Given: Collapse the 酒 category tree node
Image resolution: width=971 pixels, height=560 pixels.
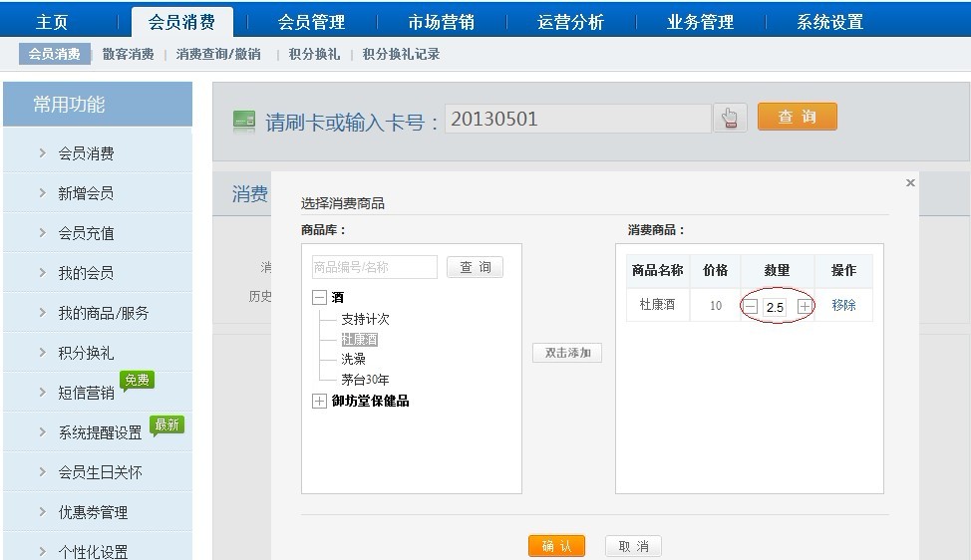Looking at the screenshot, I should click(x=319, y=298).
